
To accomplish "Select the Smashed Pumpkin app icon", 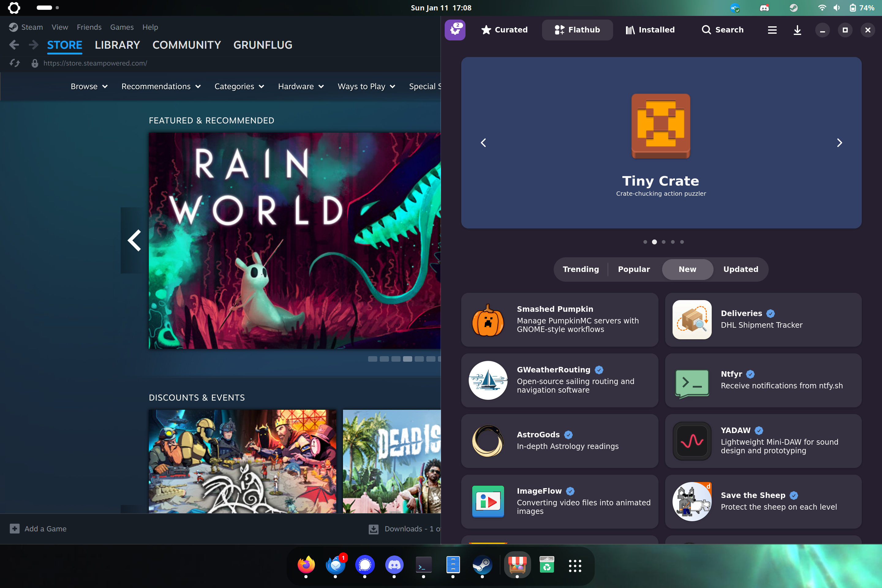I will tap(488, 320).
